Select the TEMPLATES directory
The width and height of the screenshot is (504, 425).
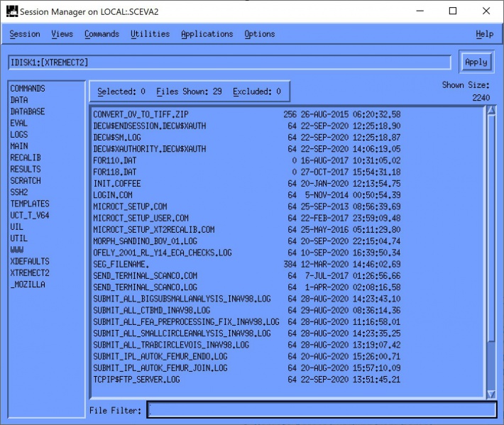30,204
